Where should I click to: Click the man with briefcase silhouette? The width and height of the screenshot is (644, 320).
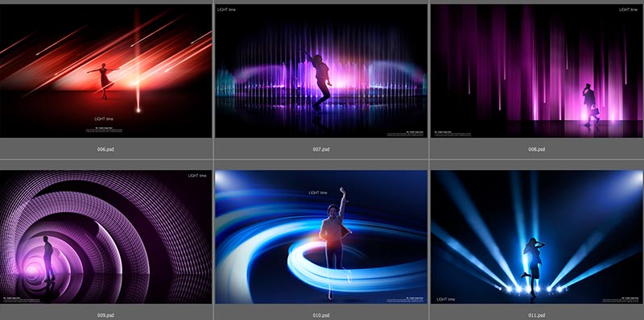[590, 105]
